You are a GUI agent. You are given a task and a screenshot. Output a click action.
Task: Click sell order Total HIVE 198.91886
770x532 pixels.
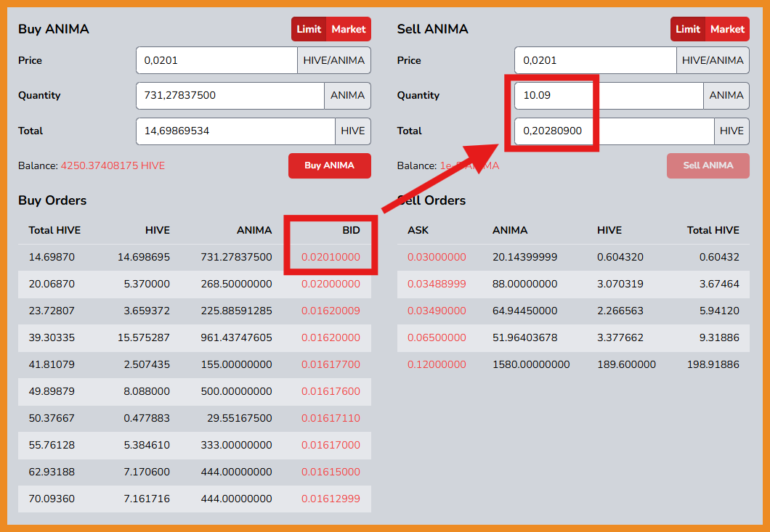pyautogui.click(x=713, y=364)
